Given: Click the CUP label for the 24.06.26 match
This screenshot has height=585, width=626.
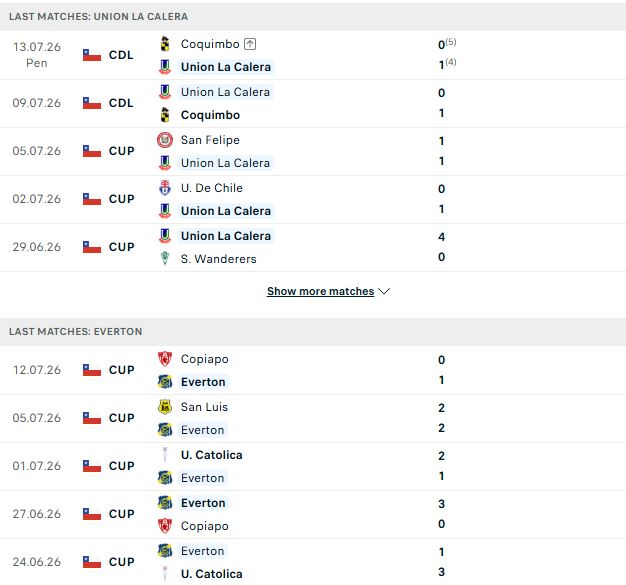Looking at the screenshot, I should pyautogui.click(x=122, y=562).
